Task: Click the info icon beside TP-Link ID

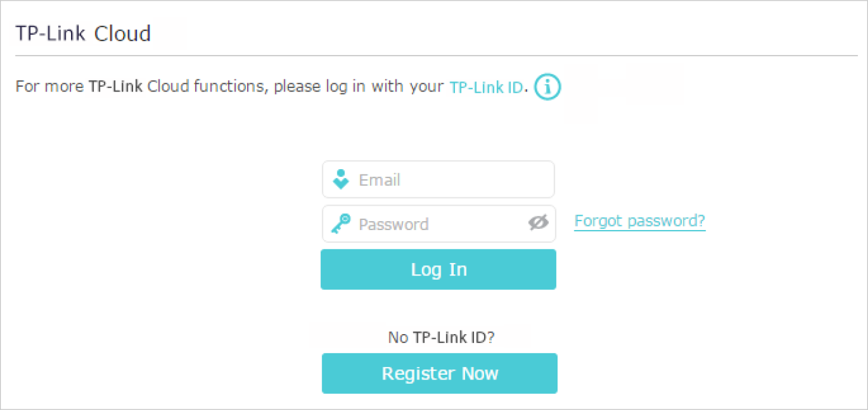Action: 547,87
